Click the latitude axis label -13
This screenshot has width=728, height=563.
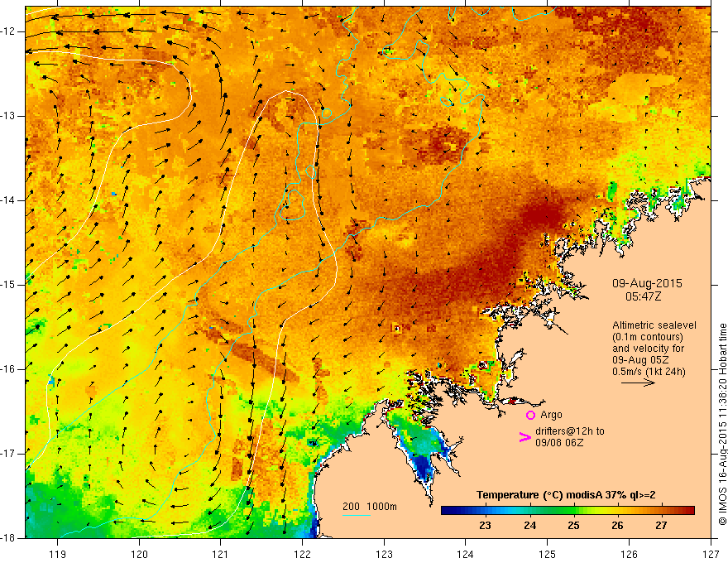point(9,116)
